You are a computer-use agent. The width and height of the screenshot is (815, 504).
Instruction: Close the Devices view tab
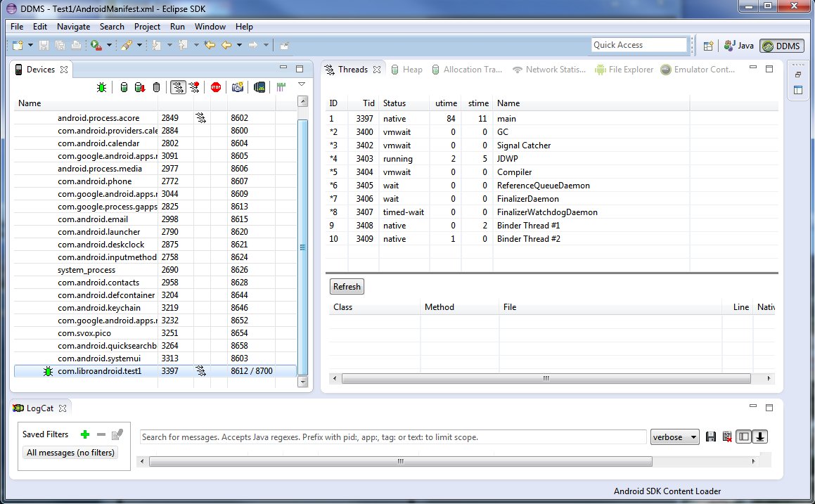pos(64,70)
